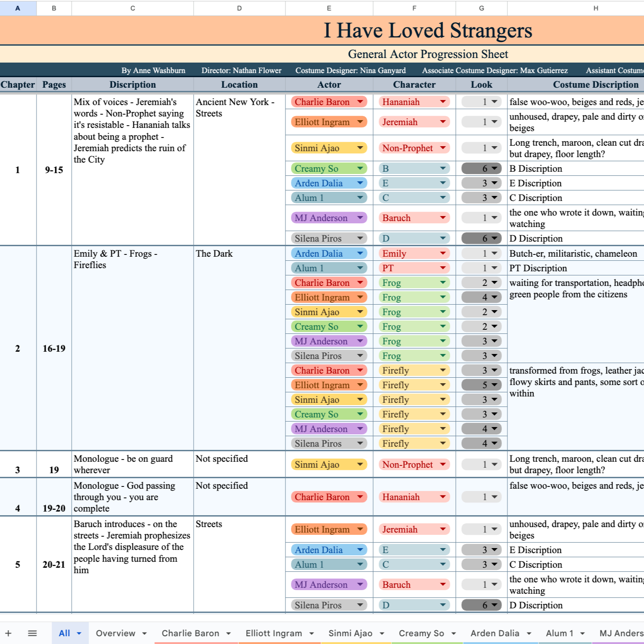Select 'Monologue - God passing through you' cell

pos(132,497)
